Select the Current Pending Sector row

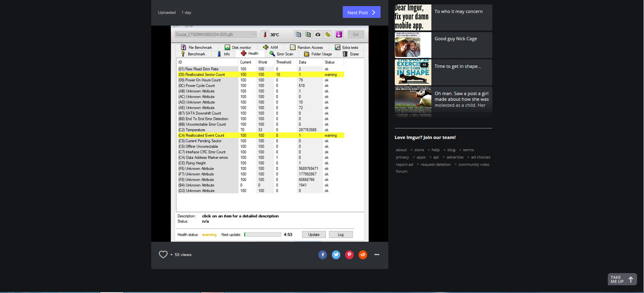click(261, 141)
